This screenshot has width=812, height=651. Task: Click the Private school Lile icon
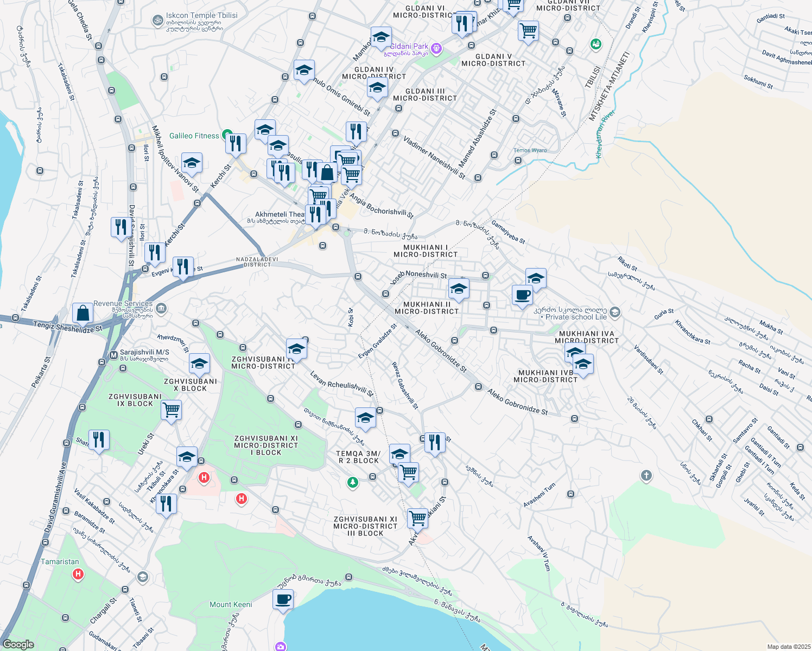pyautogui.click(x=614, y=312)
